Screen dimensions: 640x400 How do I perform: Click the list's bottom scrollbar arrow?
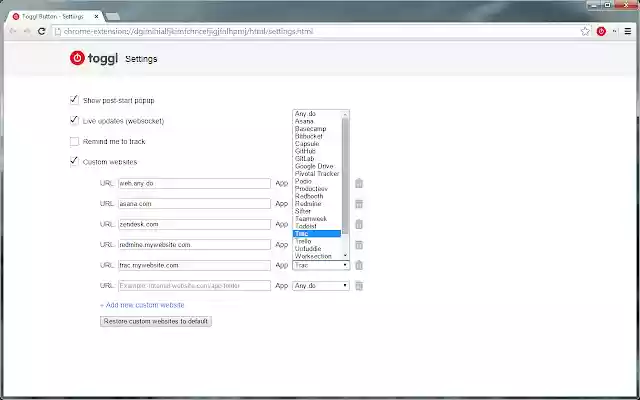345,256
